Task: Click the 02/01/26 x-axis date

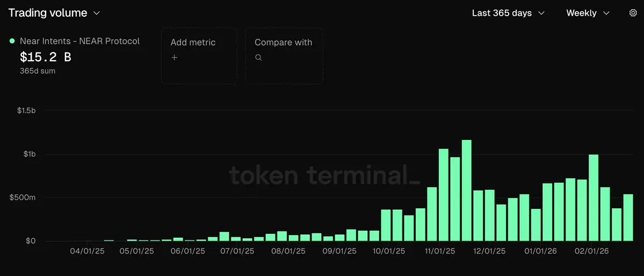Action: [591, 251]
